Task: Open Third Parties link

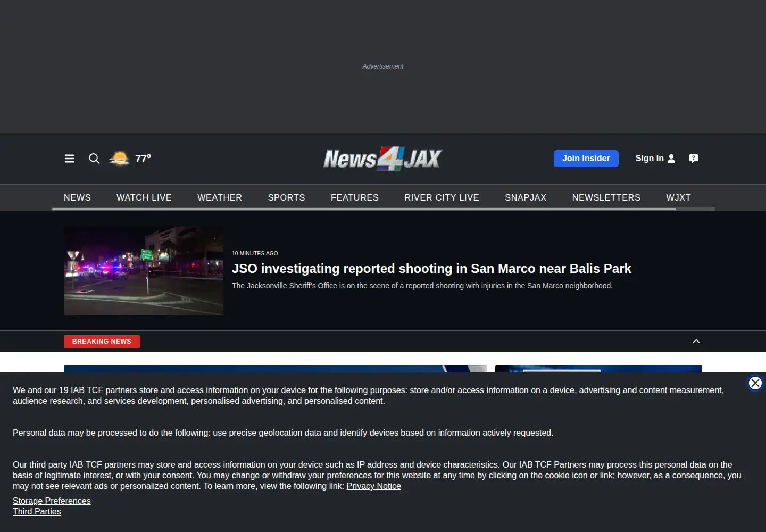Action: point(37,512)
